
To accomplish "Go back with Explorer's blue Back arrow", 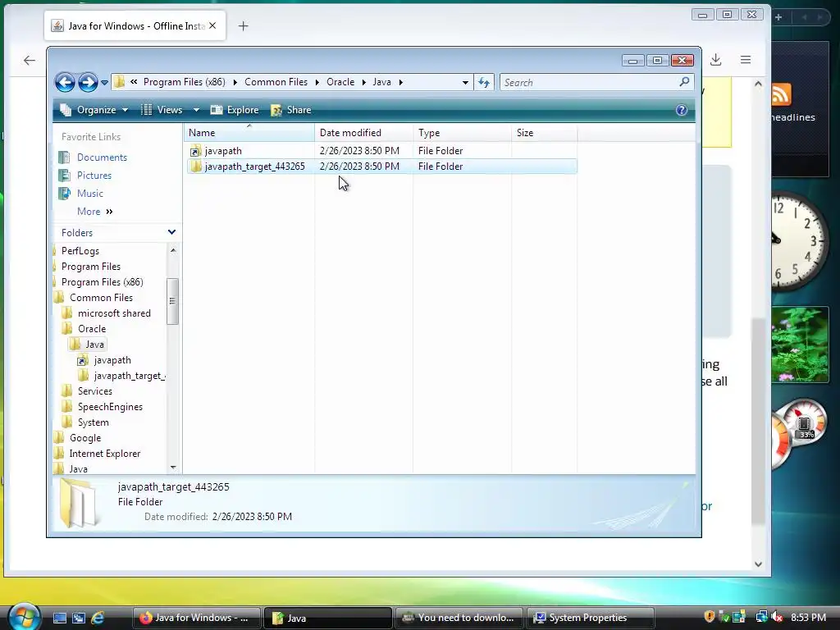I will coord(65,83).
